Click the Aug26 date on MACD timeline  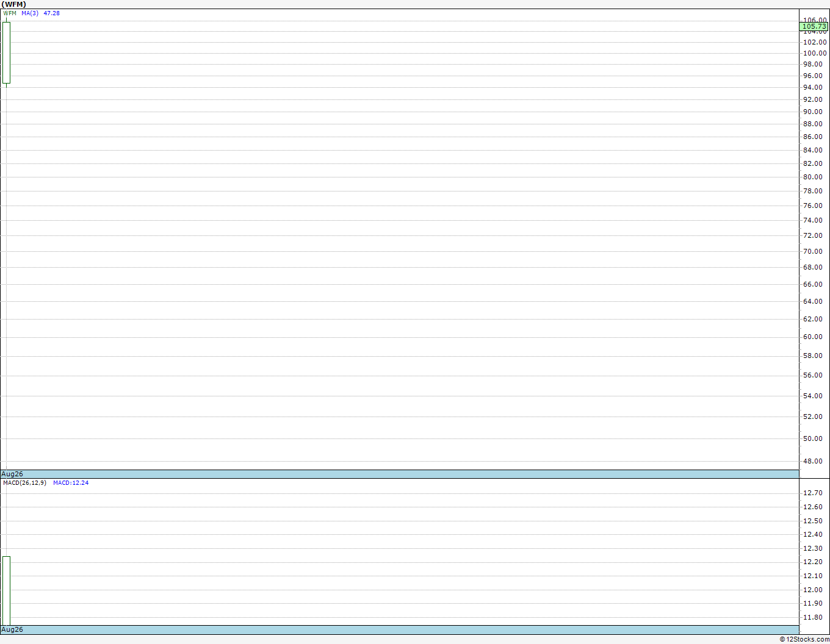[x=12, y=629]
